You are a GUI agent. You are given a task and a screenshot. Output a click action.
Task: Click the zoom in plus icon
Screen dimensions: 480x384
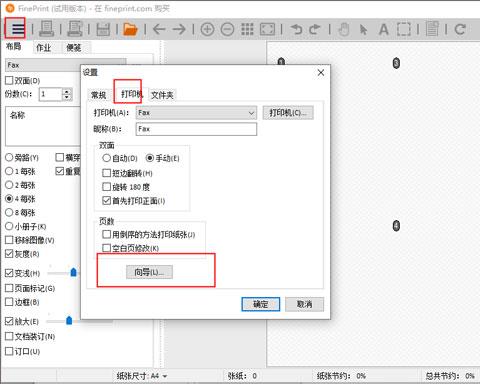pos(207,29)
